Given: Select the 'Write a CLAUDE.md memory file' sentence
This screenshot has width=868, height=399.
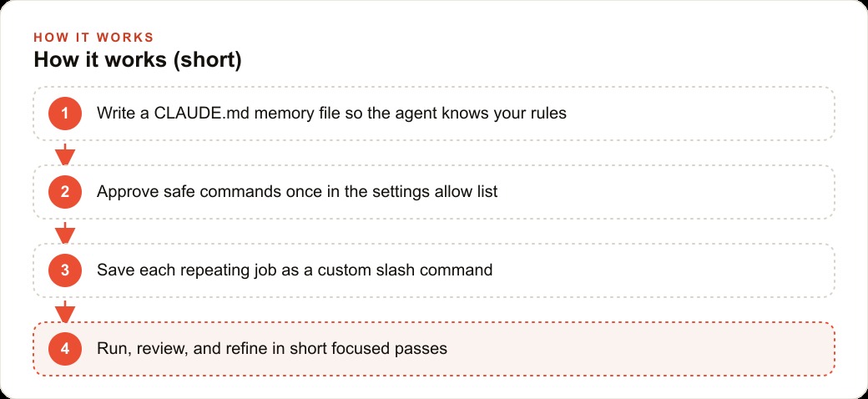Looking at the screenshot, I should coord(331,114).
